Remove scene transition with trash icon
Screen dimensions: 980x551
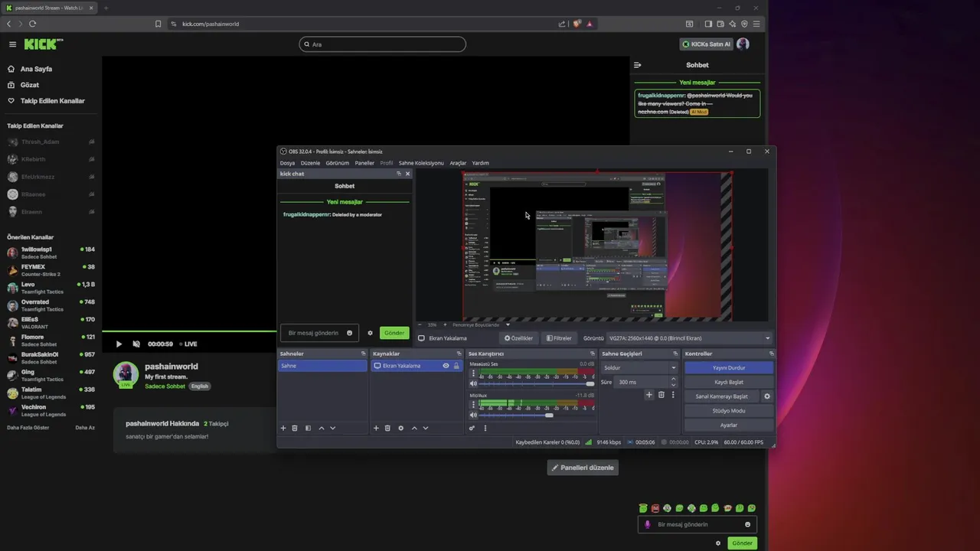point(661,395)
